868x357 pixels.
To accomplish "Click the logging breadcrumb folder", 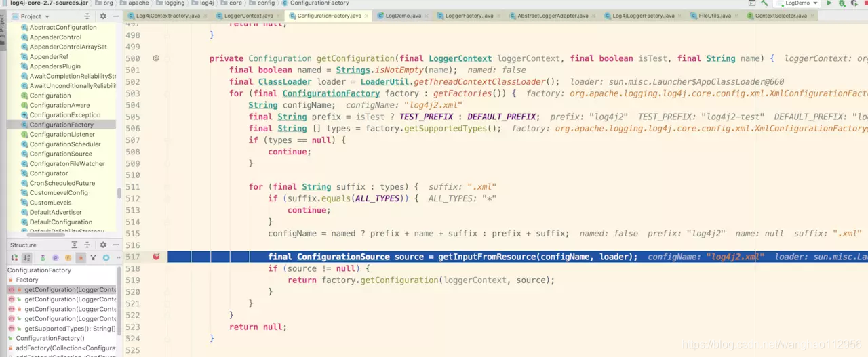I will pos(170,3).
